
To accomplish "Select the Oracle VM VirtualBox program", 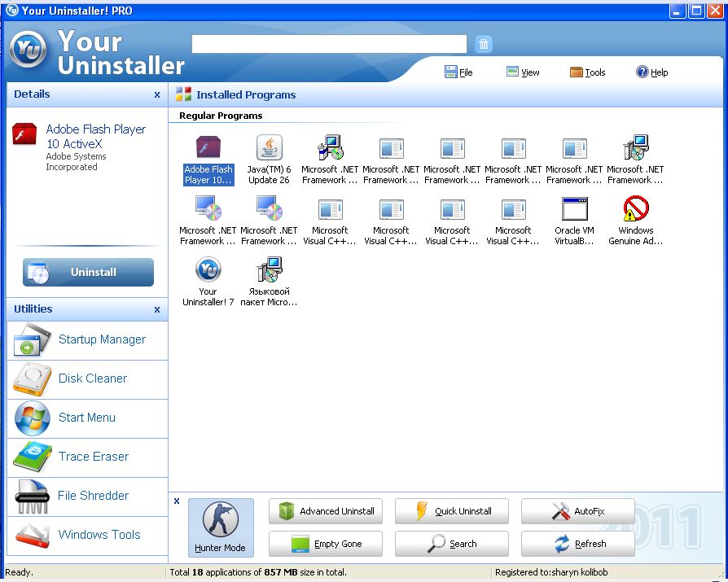I will tap(574, 221).
